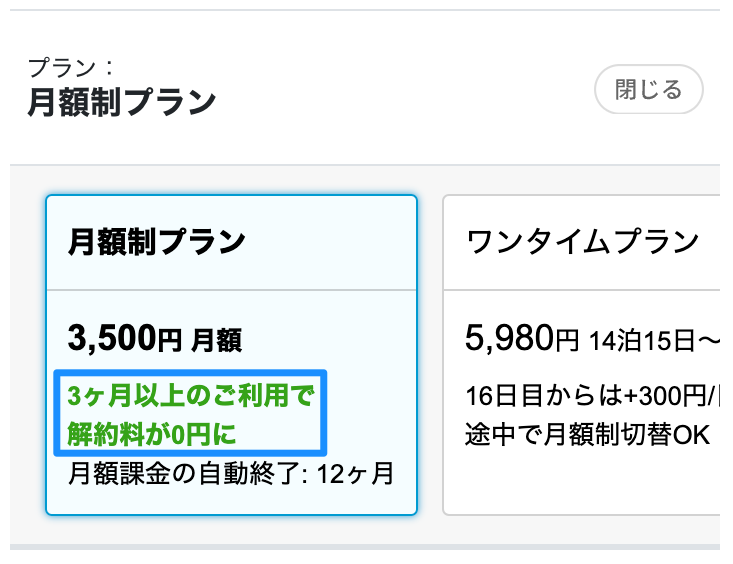Click the divider under the 月額制プラン card title
The height and width of the screenshot is (564, 733).
click(231, 291)
